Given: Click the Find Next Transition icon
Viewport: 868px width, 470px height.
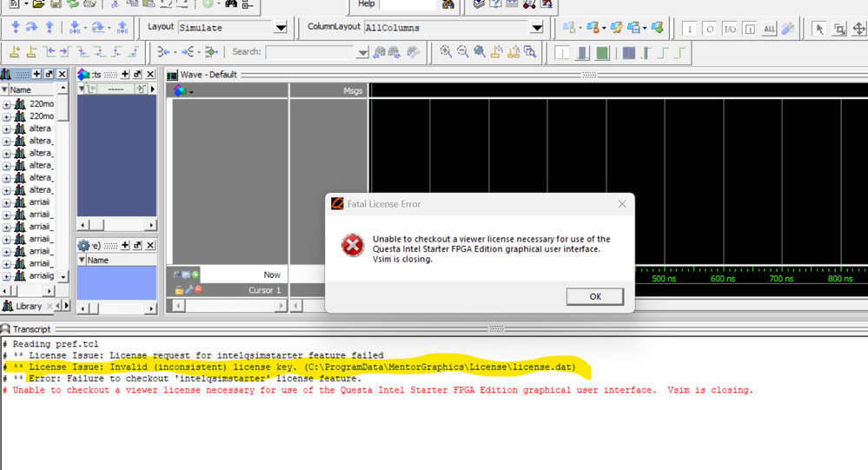Looking at the screenshot, I should pyautogui.click(x=65, y=52).
